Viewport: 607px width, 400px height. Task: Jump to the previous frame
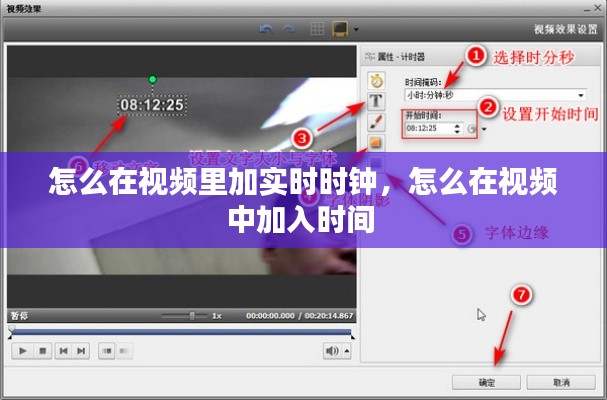63,351
